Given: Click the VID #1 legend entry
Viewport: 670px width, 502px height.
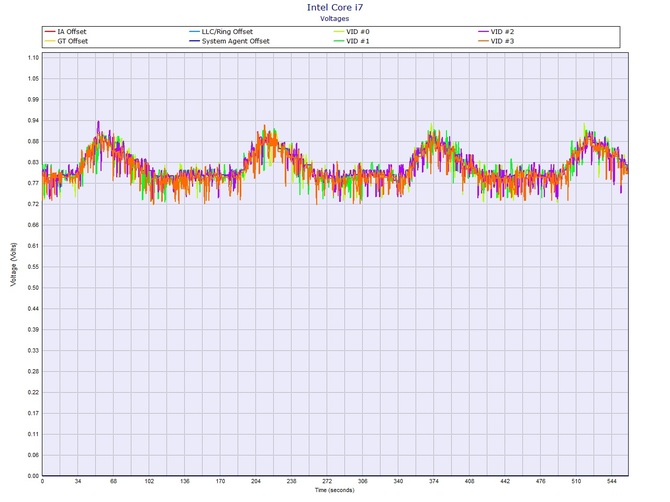Looking at the screenshot, I should pyautogui.click(x=352, y=41).
